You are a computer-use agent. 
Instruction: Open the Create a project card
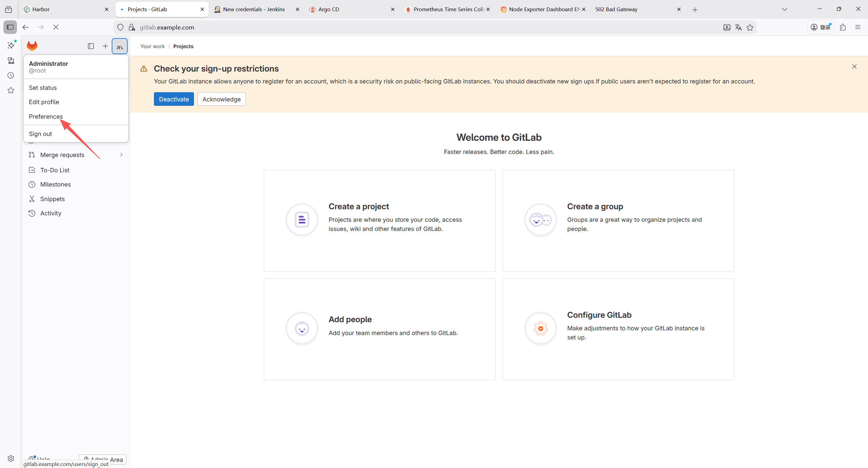click(379, 220)
